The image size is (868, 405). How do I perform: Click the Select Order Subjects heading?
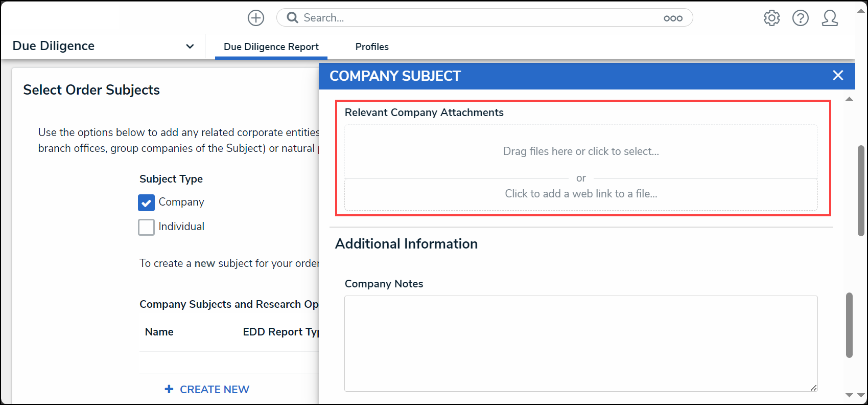pos(91,90)
